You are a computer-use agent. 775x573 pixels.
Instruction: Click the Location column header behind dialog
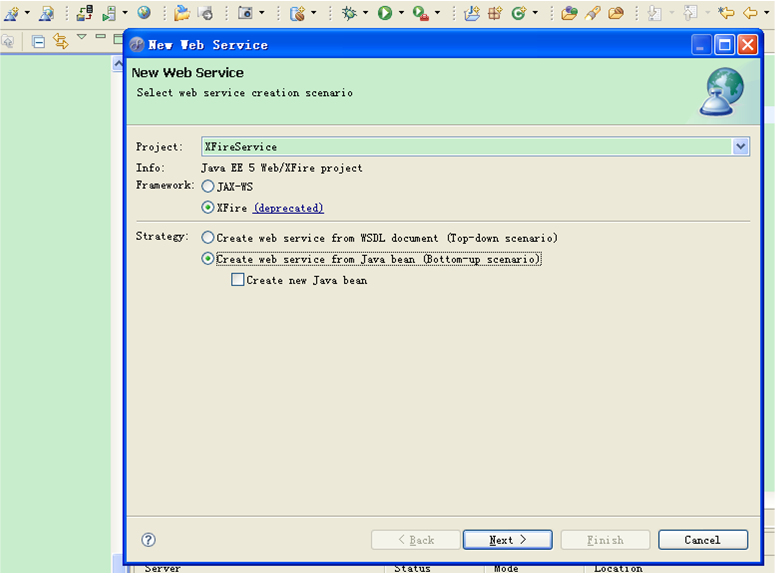pos(618,569)
